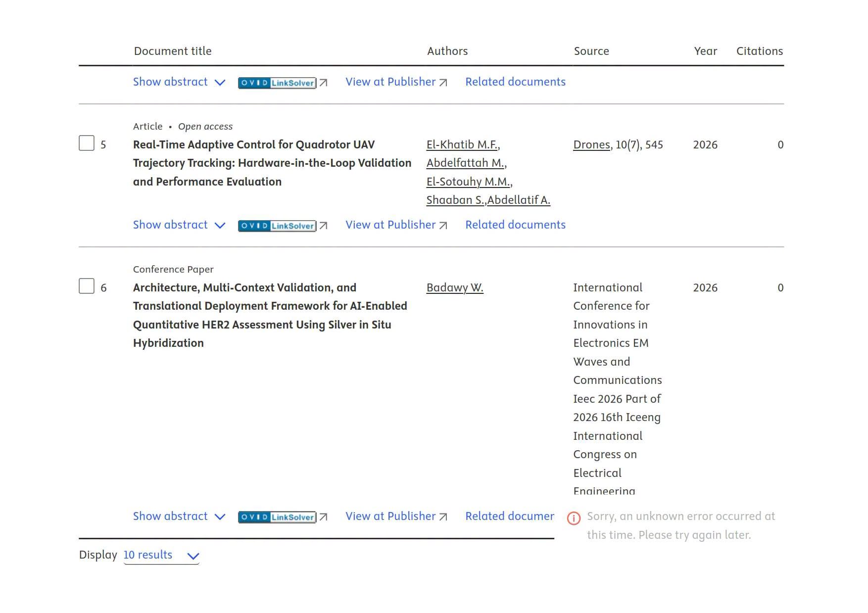Click year 2026 of HER2 conference paper
The width and height of the screenshot is (868, 613).
coord(705,288)
